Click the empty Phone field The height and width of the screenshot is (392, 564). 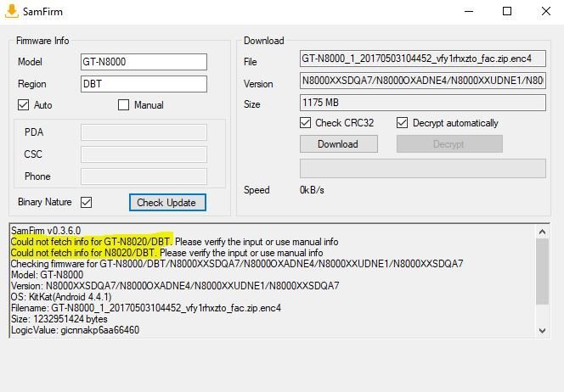coord(144,176)
